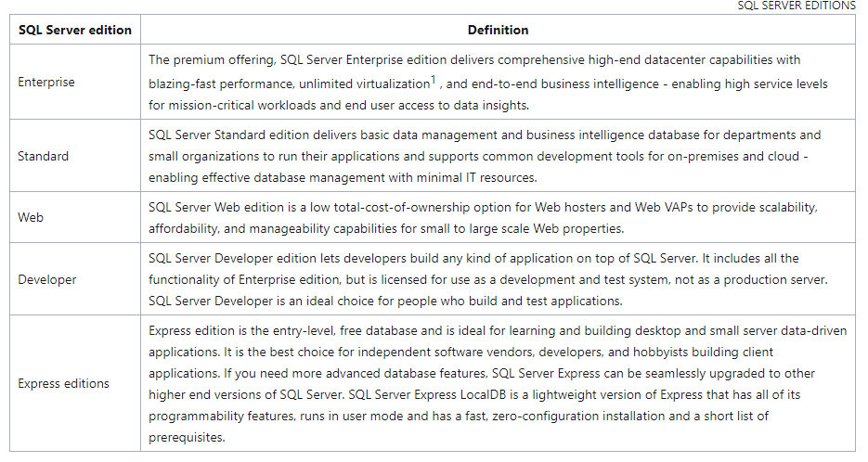
Task: Click the Web edition definition paragraph
Action: pos(483,217)
